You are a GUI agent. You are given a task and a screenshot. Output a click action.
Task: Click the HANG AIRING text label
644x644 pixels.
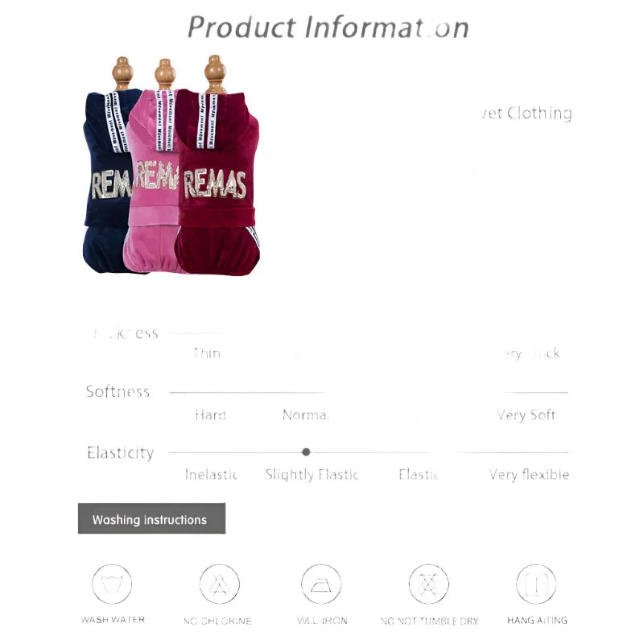[x=537, y=620]
